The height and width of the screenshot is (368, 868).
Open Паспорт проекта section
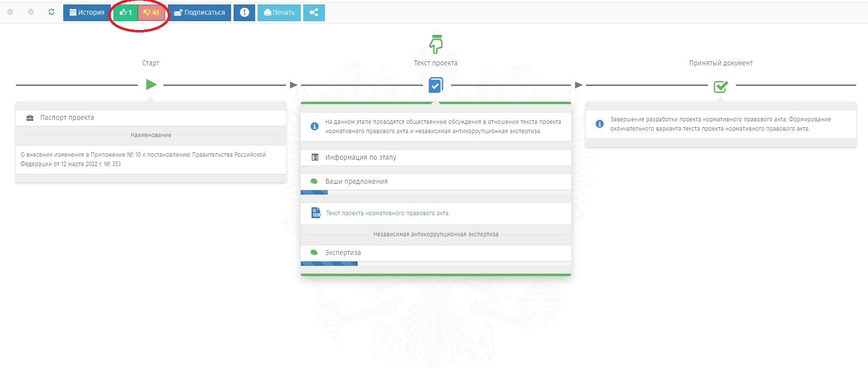(151, 118)
